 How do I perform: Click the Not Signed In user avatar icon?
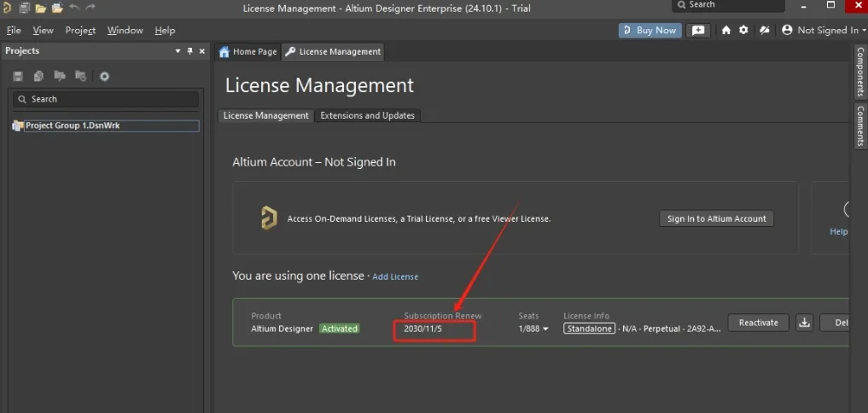click(787, 30)
